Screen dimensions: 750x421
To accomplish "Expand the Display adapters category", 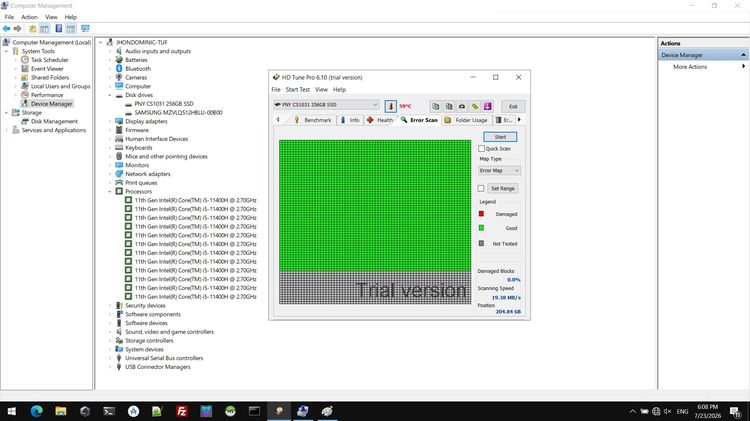I will [110, 121].
